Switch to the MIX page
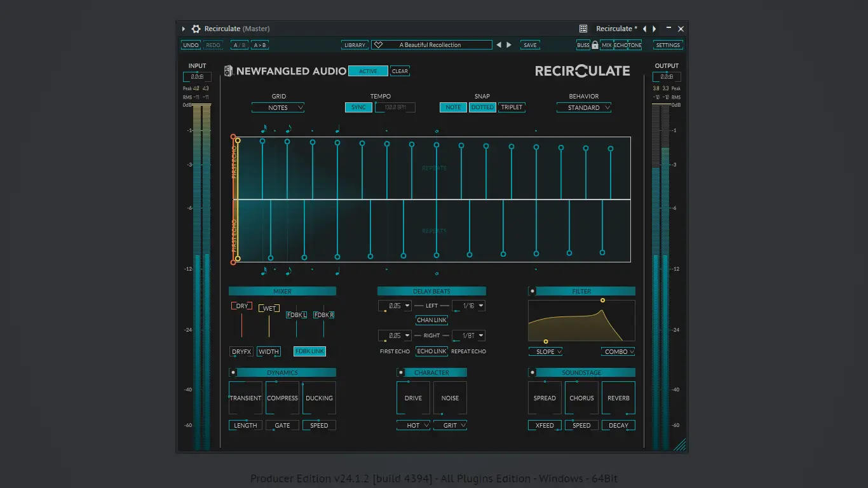Image resolution: width=868 pixels, height=488 pixels. [606, 44]
